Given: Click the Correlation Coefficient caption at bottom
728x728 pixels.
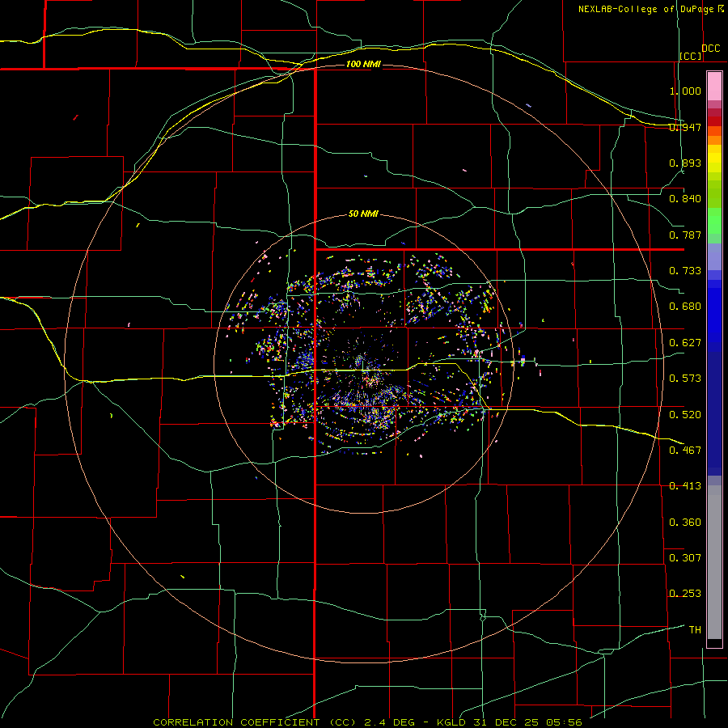Looking at the screenshot, I should pos(367,722).
